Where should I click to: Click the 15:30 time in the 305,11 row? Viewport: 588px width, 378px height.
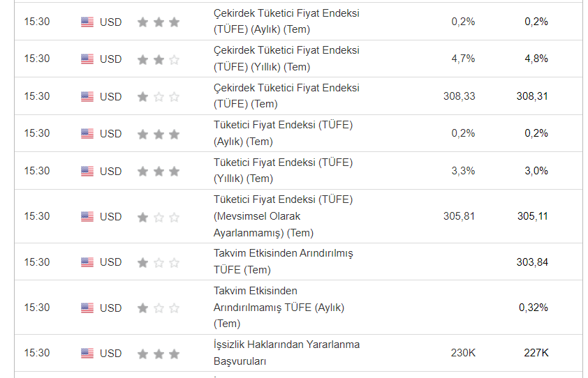click(x=37, y=216)
